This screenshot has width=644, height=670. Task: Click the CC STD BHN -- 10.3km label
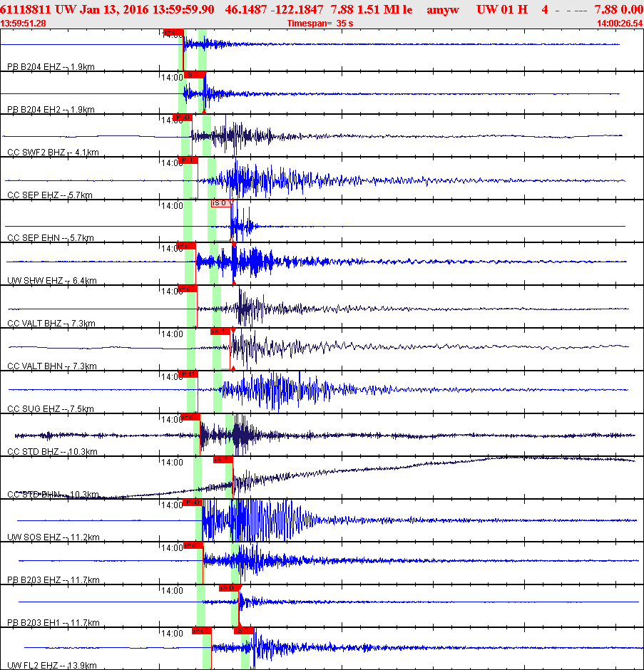[53, 494]
